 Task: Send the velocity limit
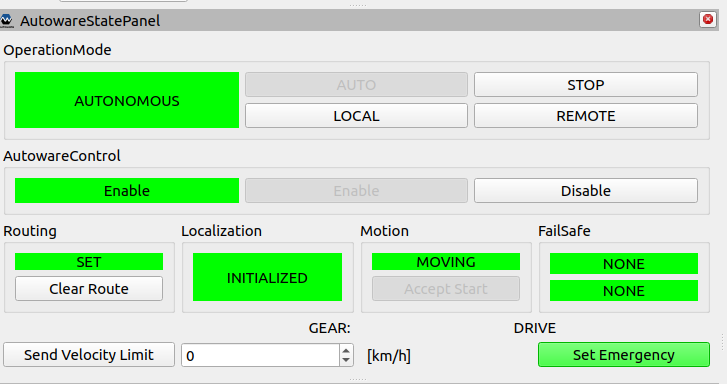pyautogui.click(x=89, y=355)
